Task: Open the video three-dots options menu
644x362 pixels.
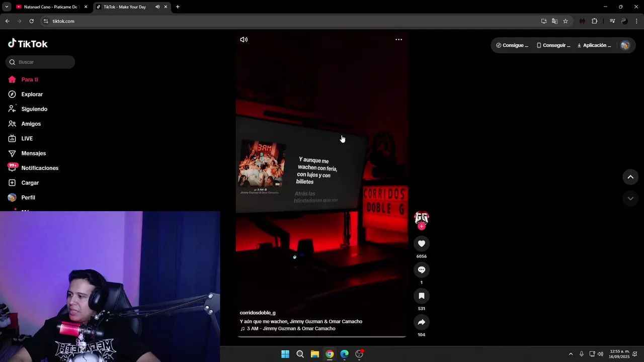Action: coord(398,40)
